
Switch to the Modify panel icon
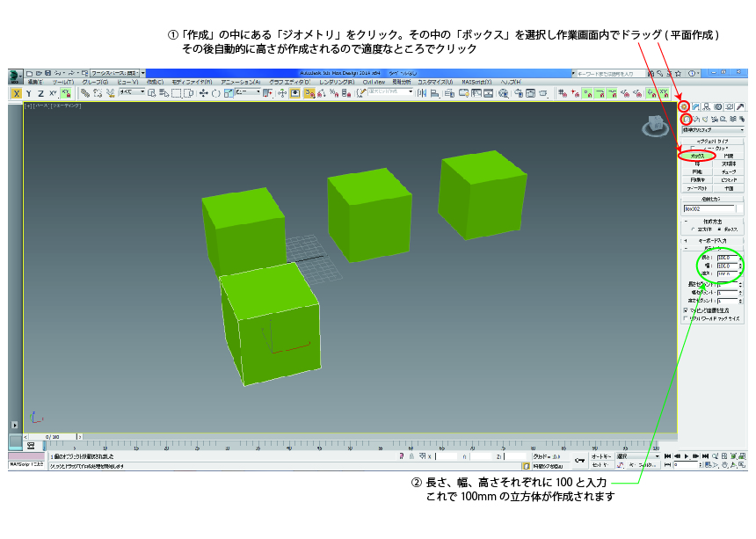(x=695, y=106)
